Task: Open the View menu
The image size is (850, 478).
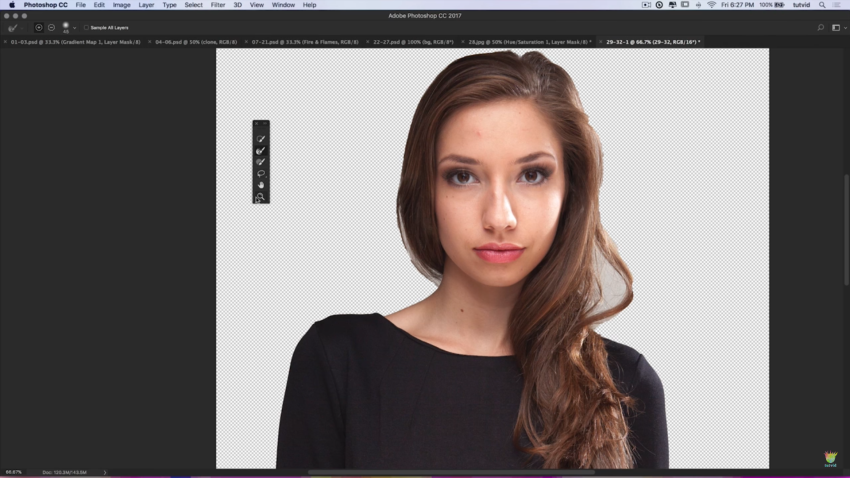Action: pyautogui.click(x=257, y=5)
